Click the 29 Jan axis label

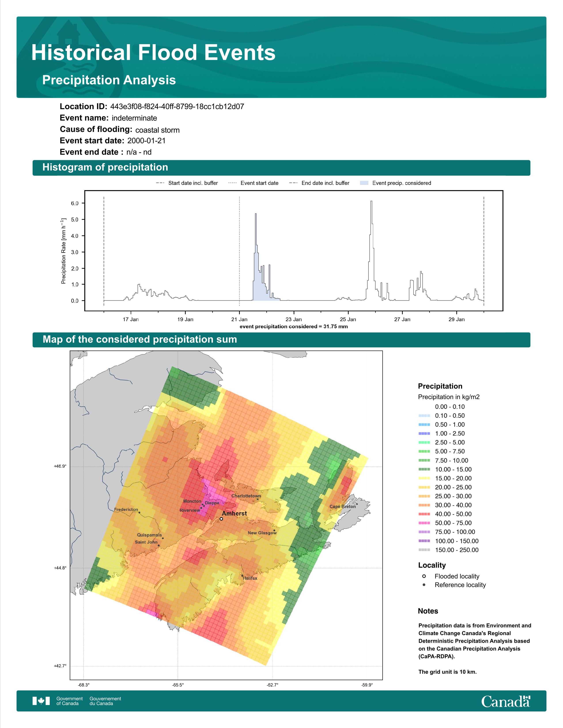(457, 319)
